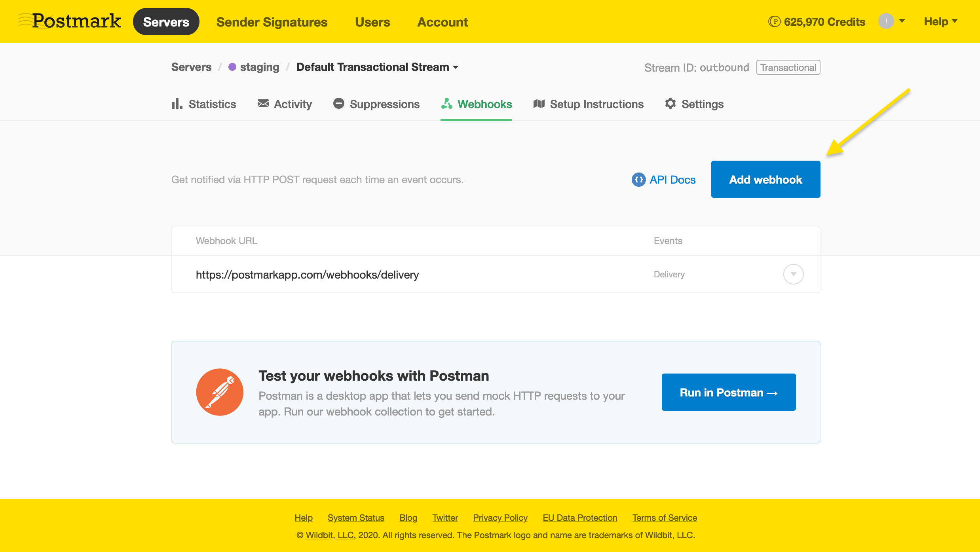Click the Statistics bar chart icon
Image resolution: width=980 pixels, height=552 pixels.
177,104
